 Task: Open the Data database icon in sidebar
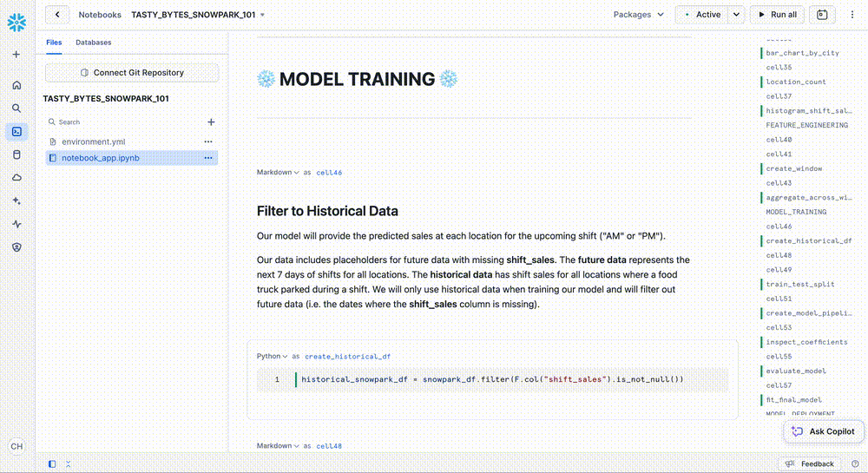pos(16,154)
